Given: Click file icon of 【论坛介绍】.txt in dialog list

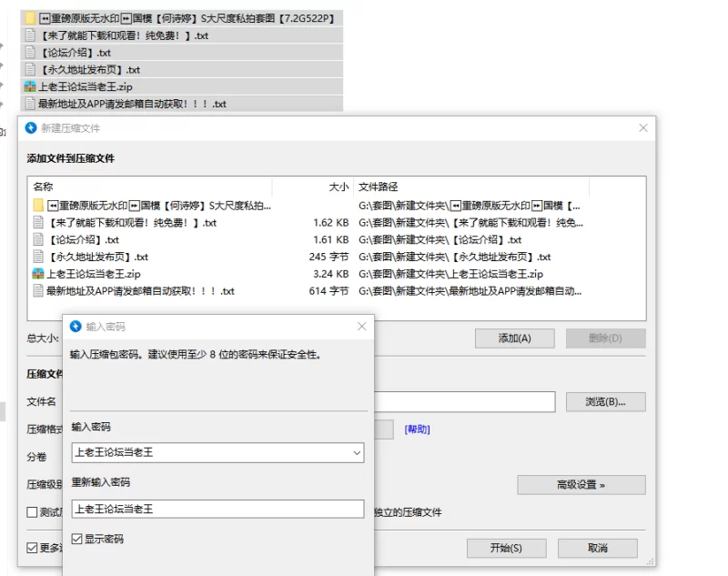Looking at the screenshot, I should (x=38, y=239).
